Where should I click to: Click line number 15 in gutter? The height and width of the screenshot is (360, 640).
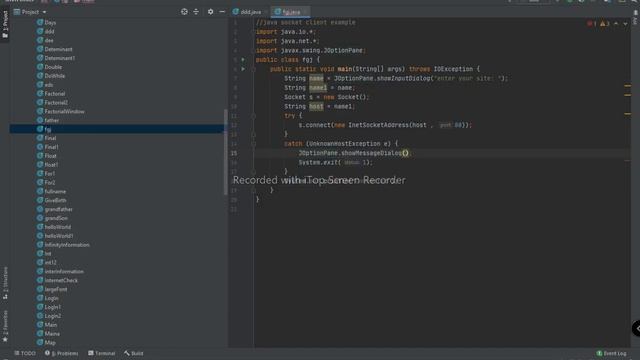234,153
